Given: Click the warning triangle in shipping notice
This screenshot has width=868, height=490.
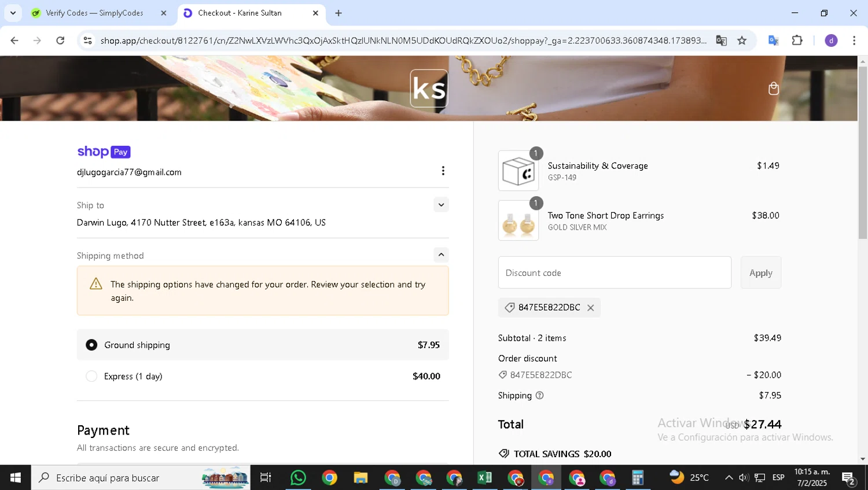Looking at the screenshot, I should [96, 283].
